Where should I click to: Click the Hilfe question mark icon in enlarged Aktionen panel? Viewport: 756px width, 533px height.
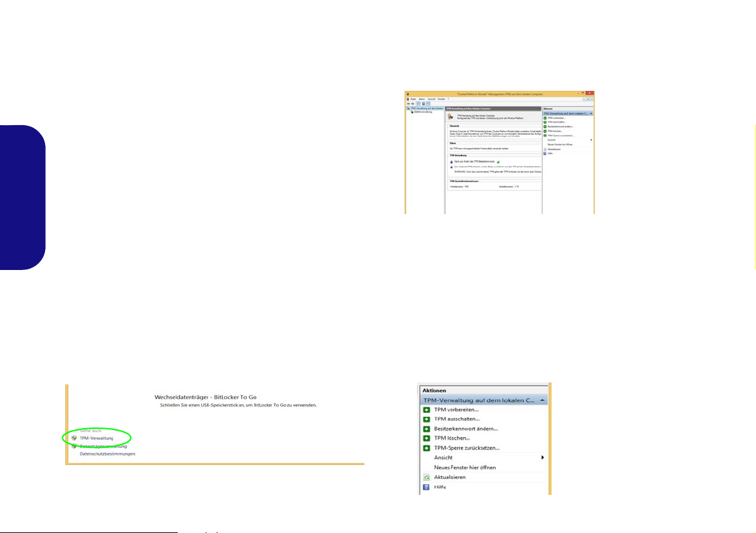click(x=426, y=487)
